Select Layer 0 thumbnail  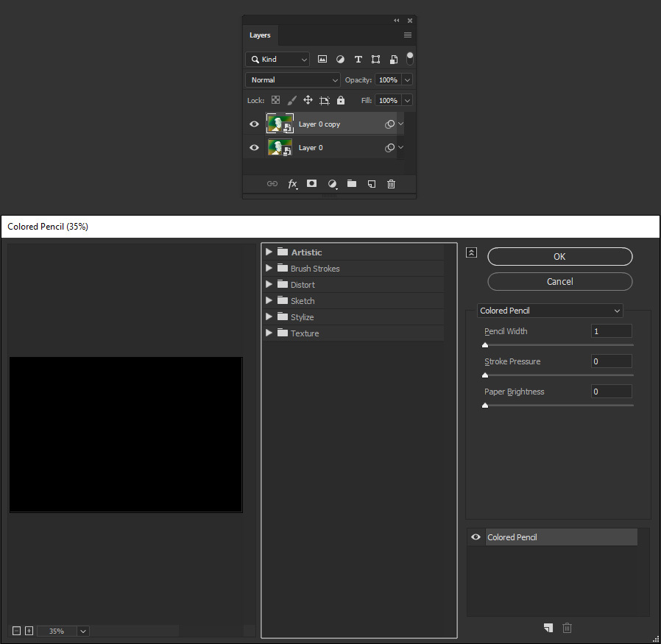point(280,147)
